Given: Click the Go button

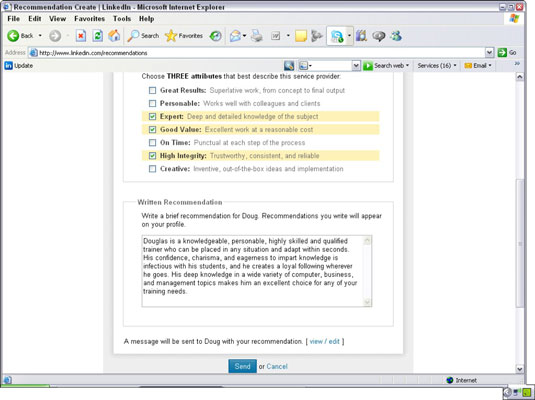Looking at the screenshot, I should pos(507,53).
